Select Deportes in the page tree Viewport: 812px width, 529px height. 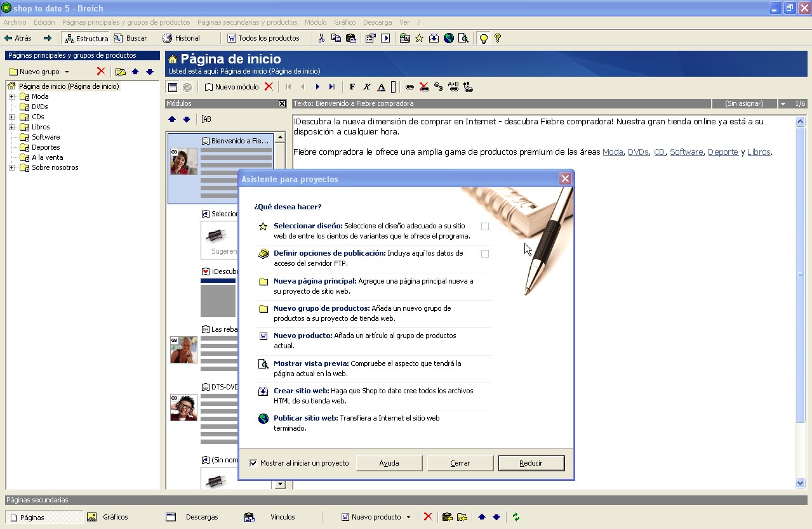pos(46,147)
